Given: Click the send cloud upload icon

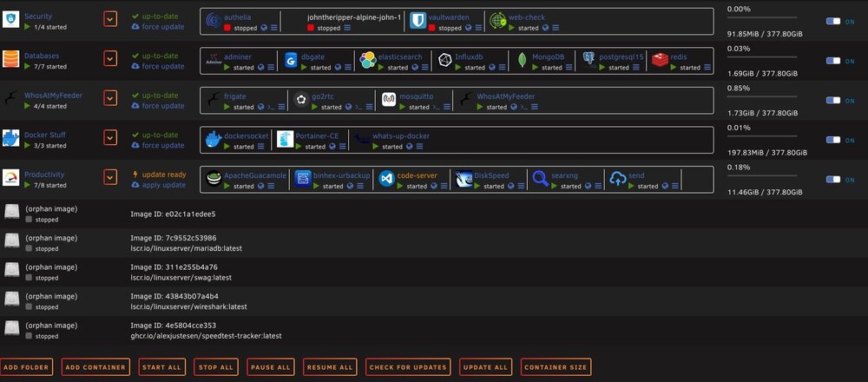Looking at the screenshot, I should (x=618, y=180).
